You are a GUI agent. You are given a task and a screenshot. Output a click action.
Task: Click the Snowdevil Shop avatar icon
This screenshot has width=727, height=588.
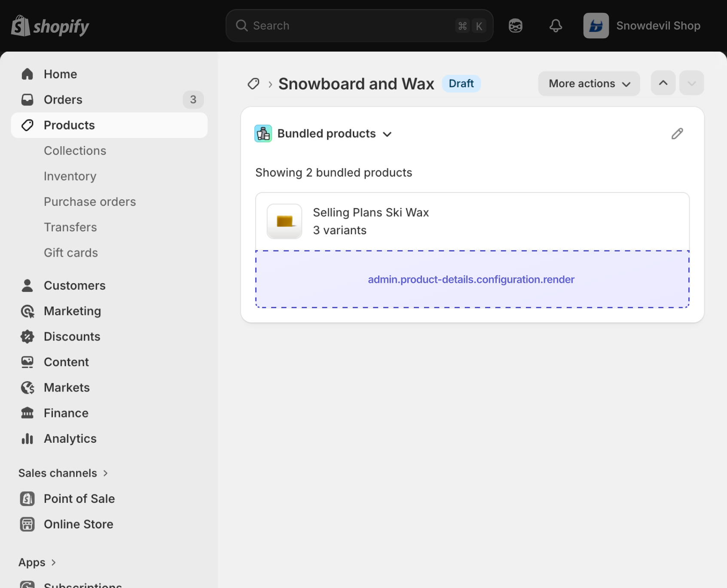[596, 26]
